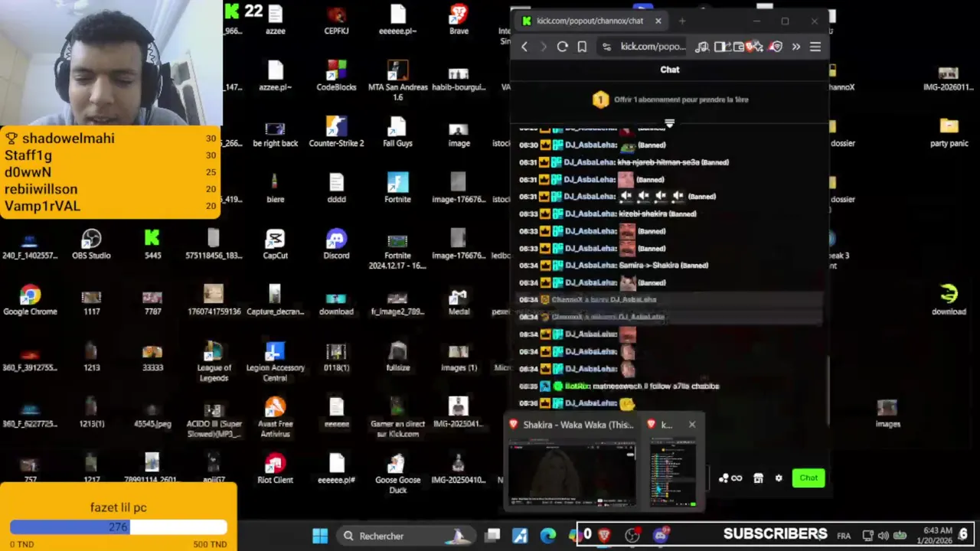Image resolution: width=980 pixels, height=551 pixels.
Task: Open Microsoft Edge from taskbar
Action: tap(548, 536)
